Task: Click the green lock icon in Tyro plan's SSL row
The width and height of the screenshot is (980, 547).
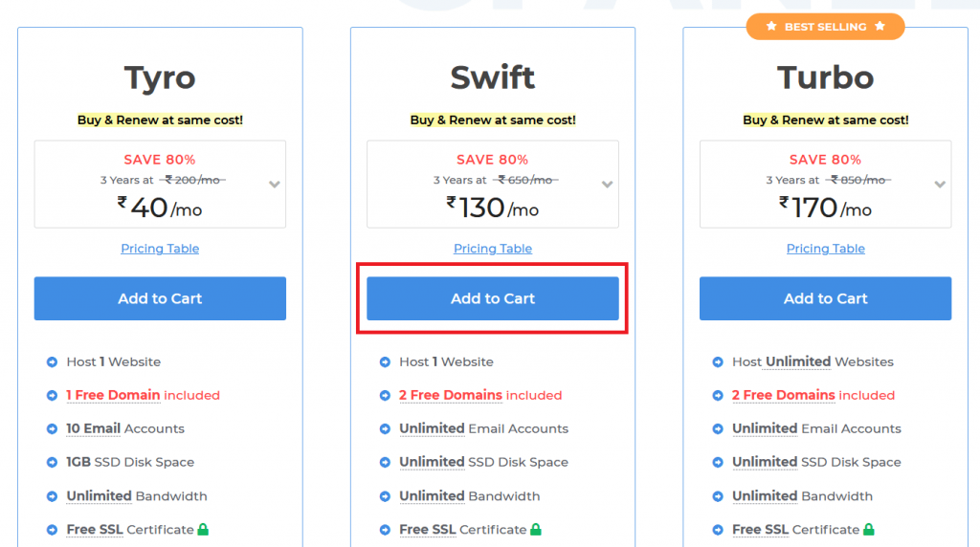Action: tap(203, 530)
